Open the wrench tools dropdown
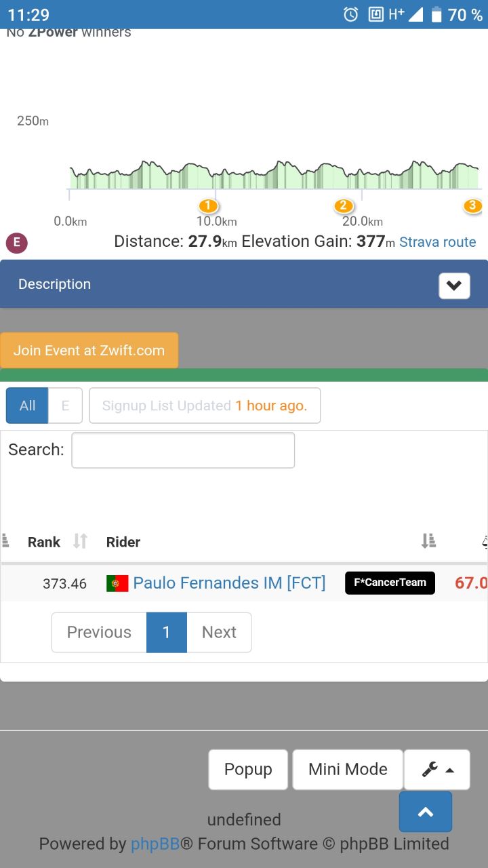Image resolution: width=488 pixels, height=868 pixels. click(x=437, y=770)
